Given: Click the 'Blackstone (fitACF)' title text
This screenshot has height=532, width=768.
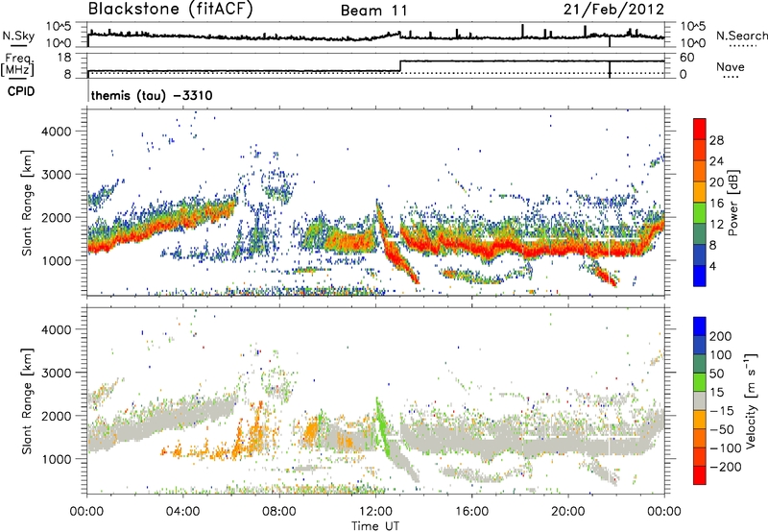Looking at the screenshot, I should coord(170,10).
